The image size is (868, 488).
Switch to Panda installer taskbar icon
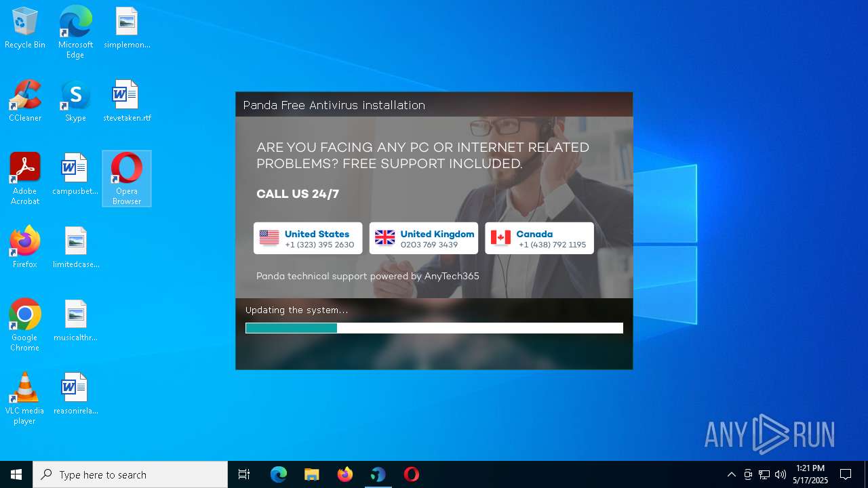(x=378, y=474)
